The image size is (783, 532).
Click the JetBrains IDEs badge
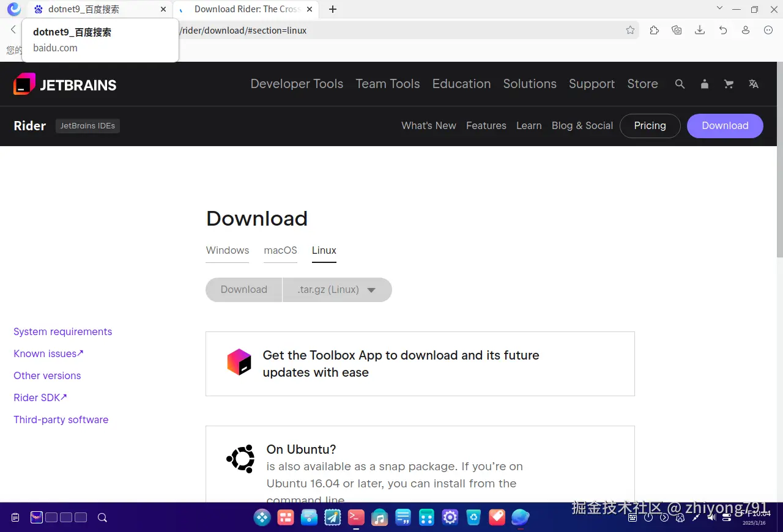pyautogui.click(x=87, y=126)
